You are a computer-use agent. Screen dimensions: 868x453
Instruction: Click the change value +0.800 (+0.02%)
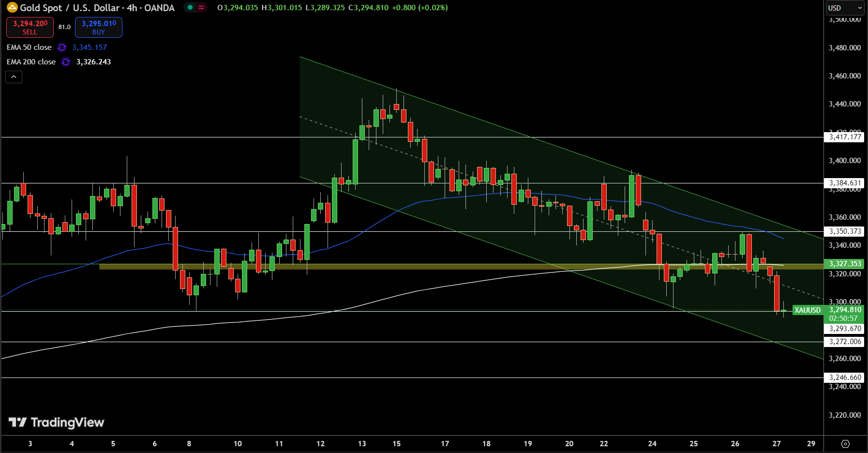[x=419, y=8]
